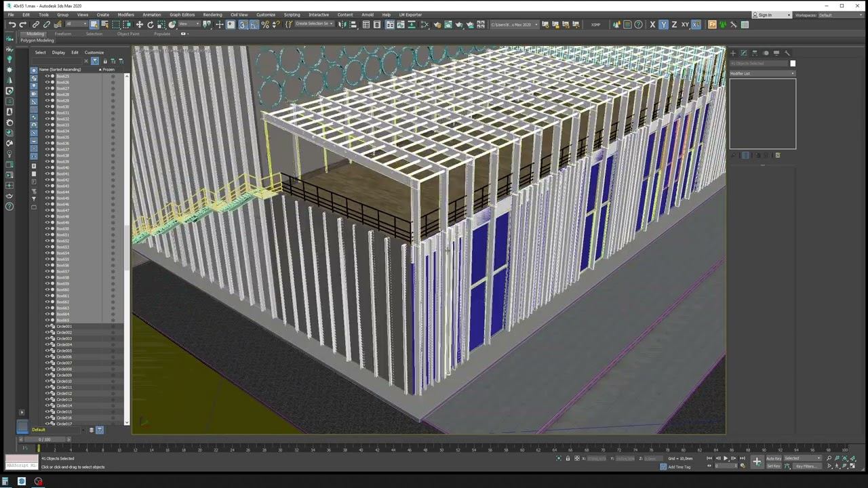Click the Auto Key button
This screenshot has height=488, width=868.
[774, 458]
